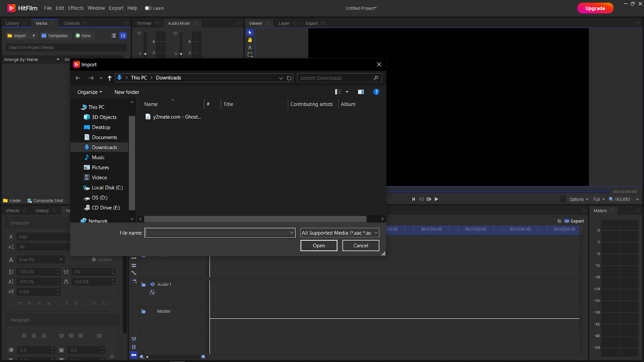Screen dimensions: 644x362
Task: Click the Composite Shot button
Action: tap(45, 200)
